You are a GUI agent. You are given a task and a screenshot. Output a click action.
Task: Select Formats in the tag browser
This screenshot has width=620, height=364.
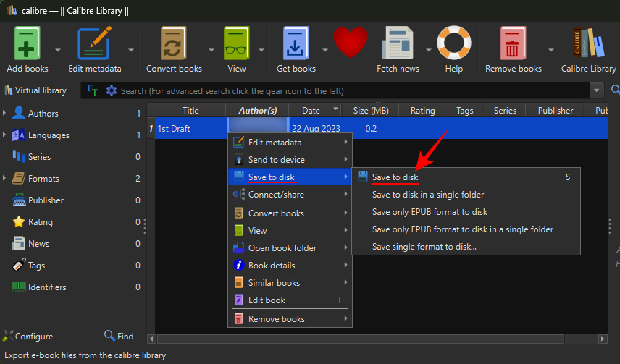pyautogui.click(x=43, y=179)
